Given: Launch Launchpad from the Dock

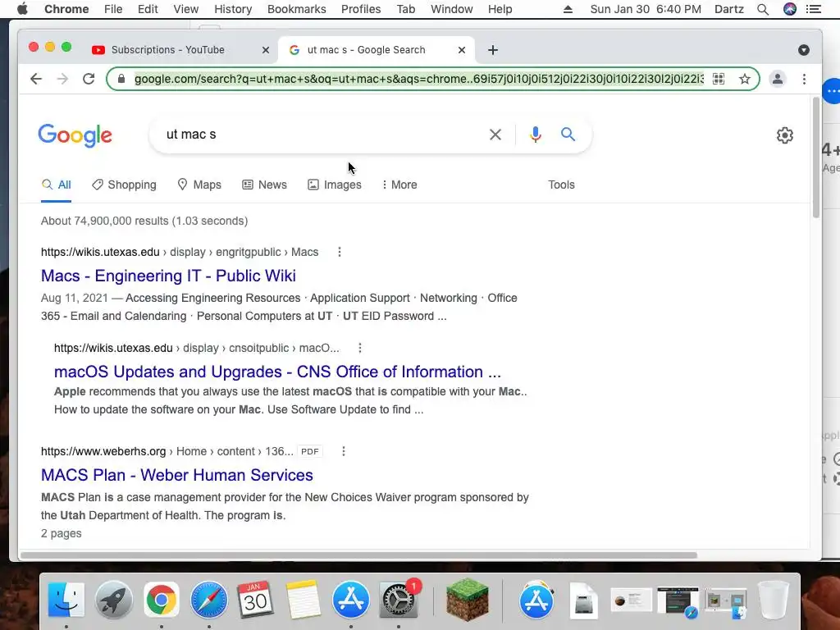Looking at the screenshot, I should click(113, 600).
